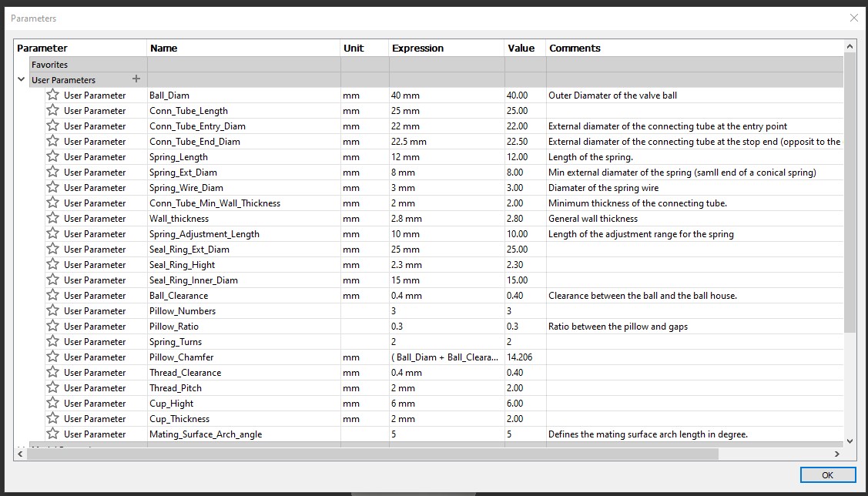The image size is (868, 496).
Task: Click 'Diamater of the spring wire' comment
Action: pyautogui.click(x=603, y=188)
